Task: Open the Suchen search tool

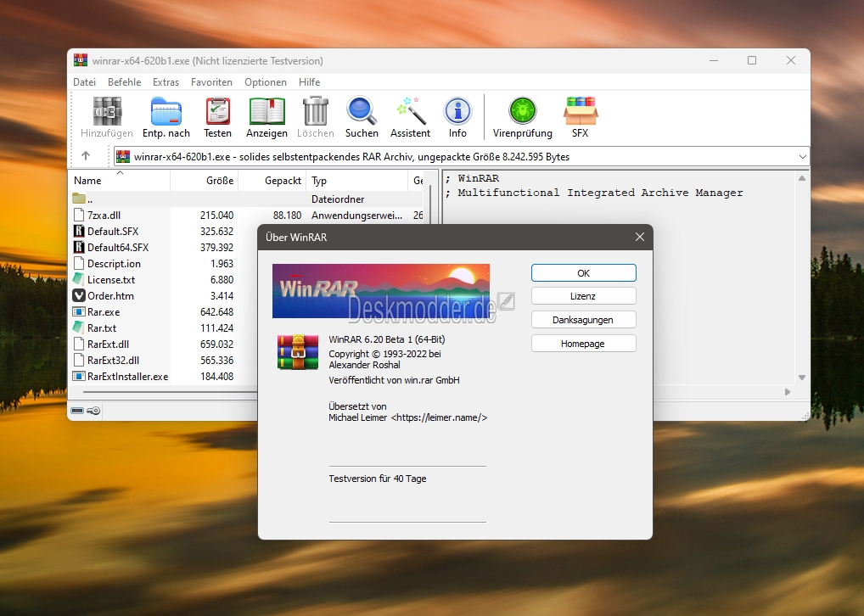Action: point(362,112)
